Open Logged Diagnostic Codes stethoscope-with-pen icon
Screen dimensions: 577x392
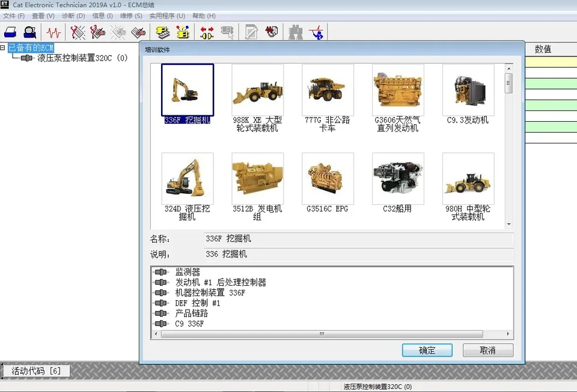(x=98, y=32)
